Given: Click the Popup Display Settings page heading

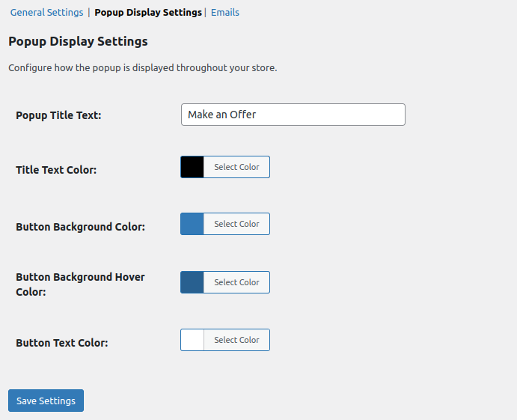Looking at the screenshot, I should click(78, 42).
